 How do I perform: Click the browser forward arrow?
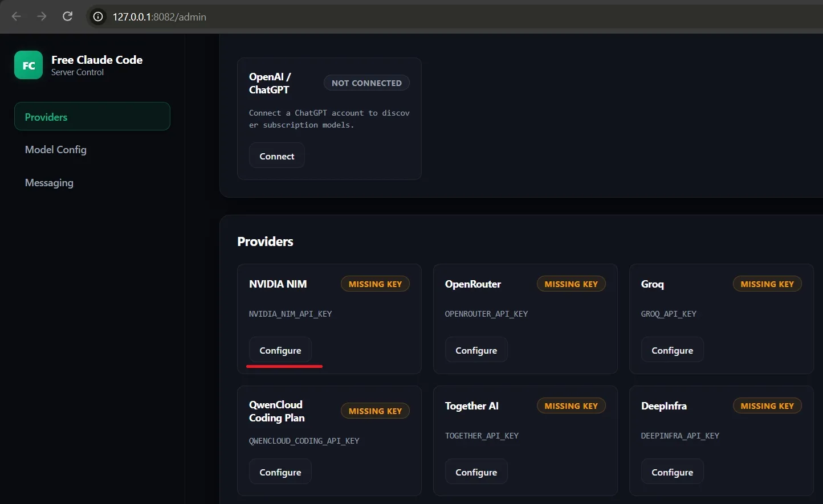point(42,17)
